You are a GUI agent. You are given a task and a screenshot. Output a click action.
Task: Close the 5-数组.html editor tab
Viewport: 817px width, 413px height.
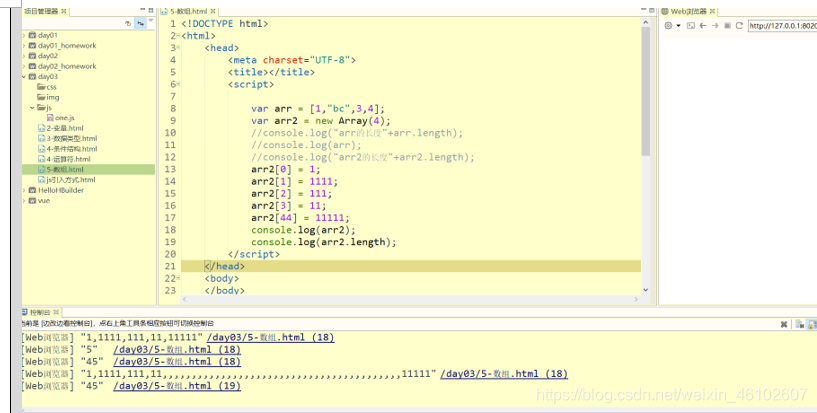(213, 11)
